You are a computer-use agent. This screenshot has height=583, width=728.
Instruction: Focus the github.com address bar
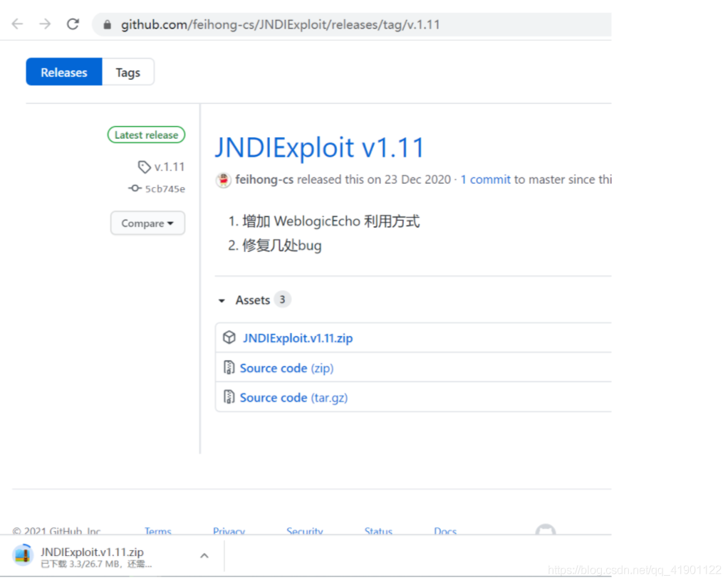(x=351, y=25)
